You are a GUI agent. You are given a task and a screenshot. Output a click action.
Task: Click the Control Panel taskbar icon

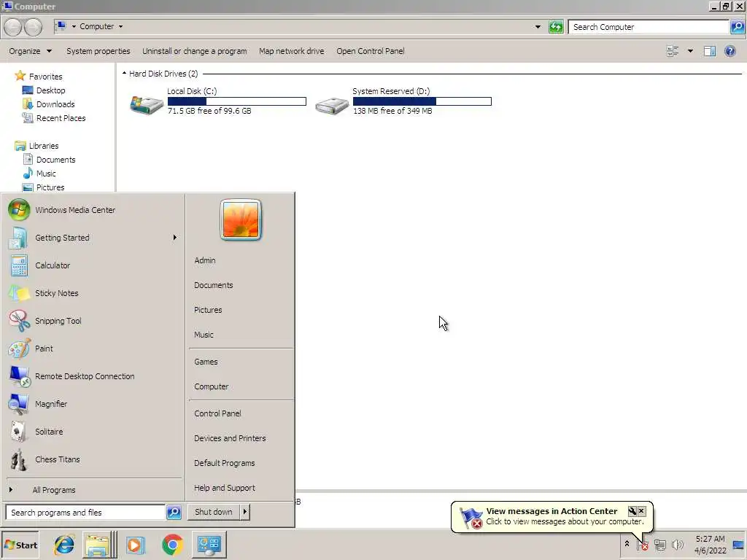click(x=209, y=545)
